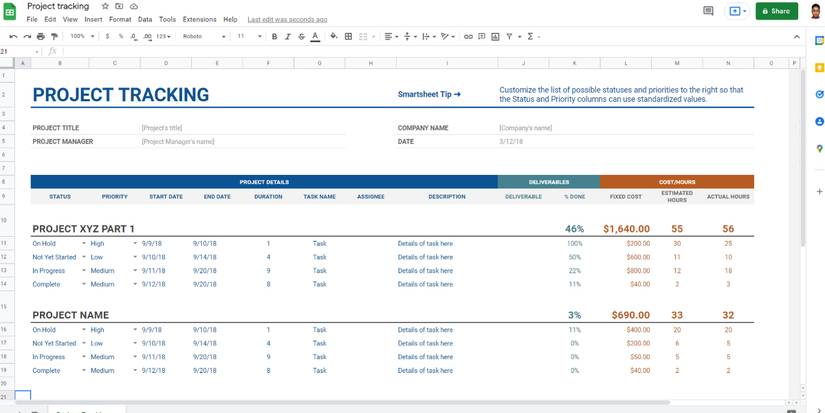
Task: Format as percent icon
Action: point(121,37)
